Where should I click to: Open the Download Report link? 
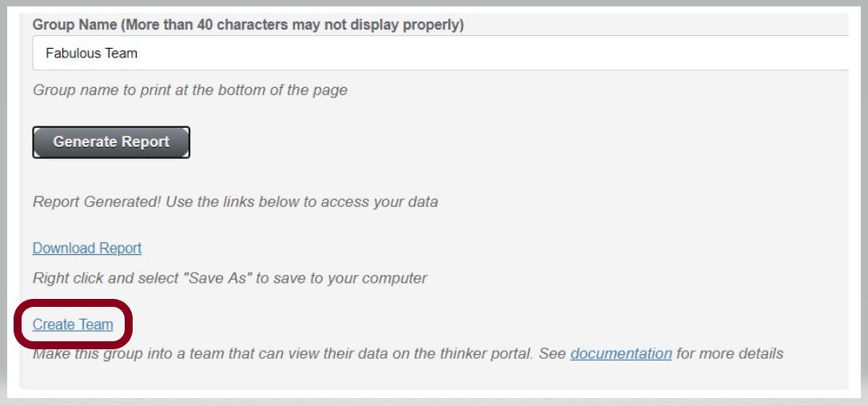(87, 249)
